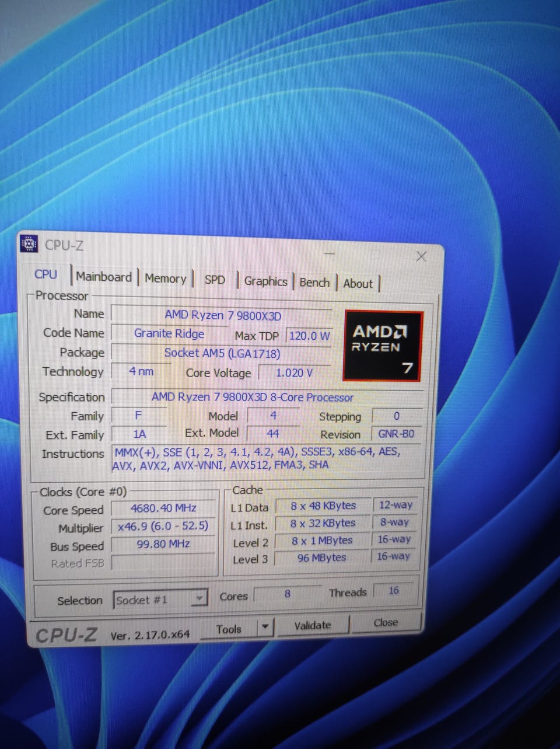Screen dimensions: 560x749
Task: Click the Tools button
Action: (229, 629)
